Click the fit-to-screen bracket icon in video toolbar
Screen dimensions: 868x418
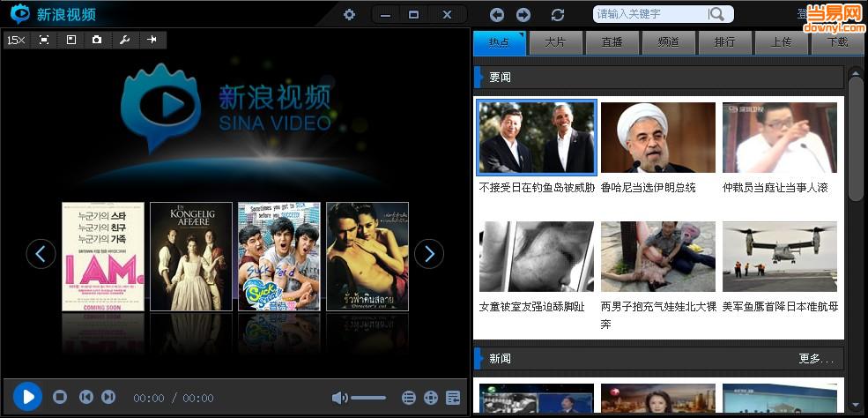44,40
